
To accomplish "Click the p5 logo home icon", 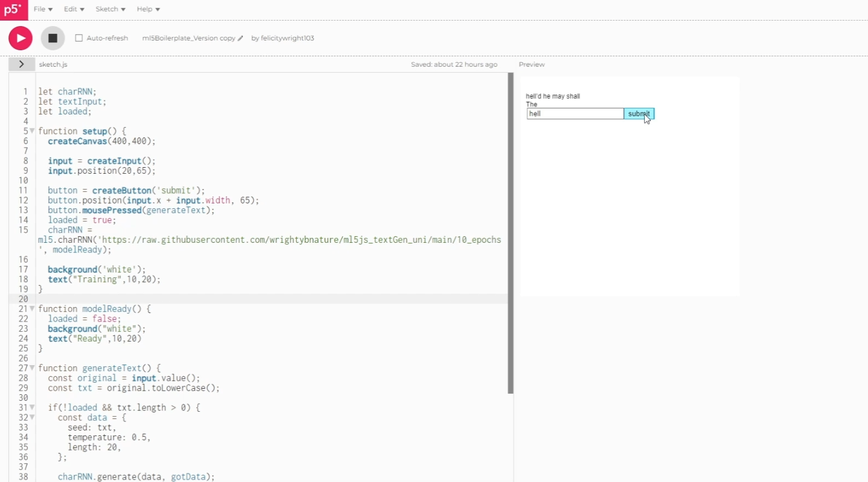I will pos(14,10).
